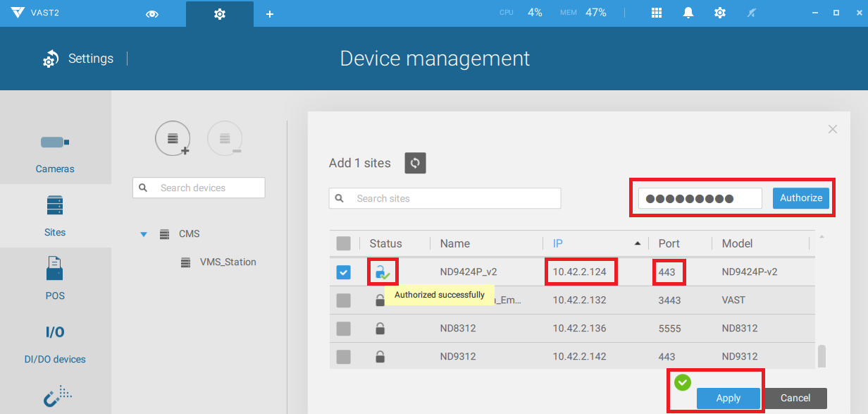Click the add station circular icon
This screenshot has width=868, height=414.
(173, 138)
